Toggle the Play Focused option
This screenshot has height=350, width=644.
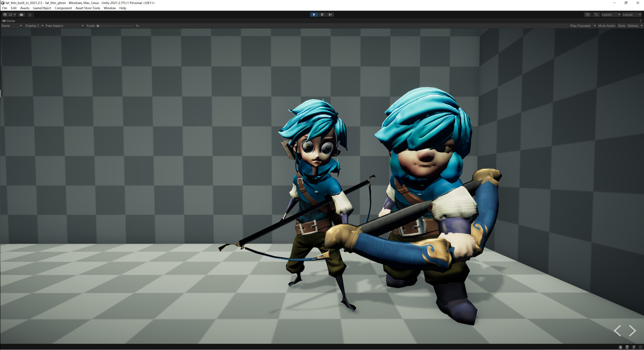tap(581, 25)
